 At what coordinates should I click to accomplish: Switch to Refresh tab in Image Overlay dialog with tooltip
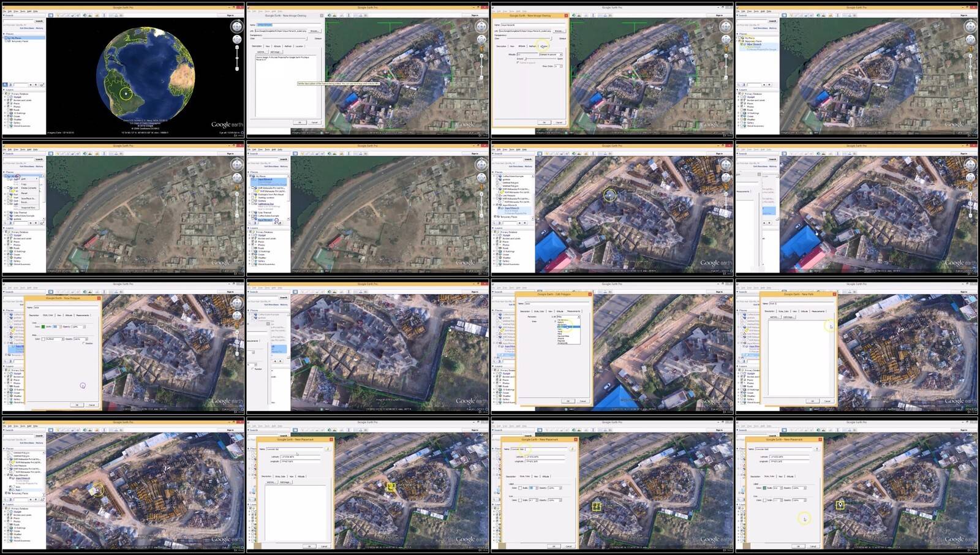point(288,46)
